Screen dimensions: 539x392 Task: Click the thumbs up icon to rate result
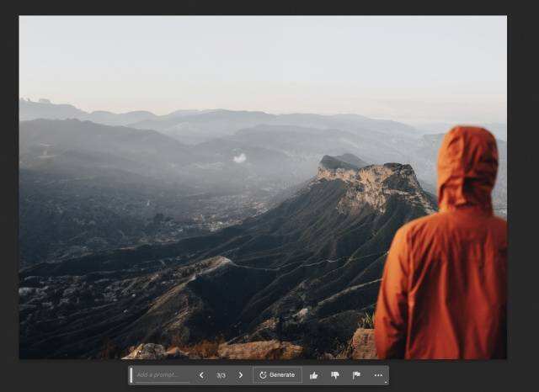pyautogui.click(x=313, y=375)
